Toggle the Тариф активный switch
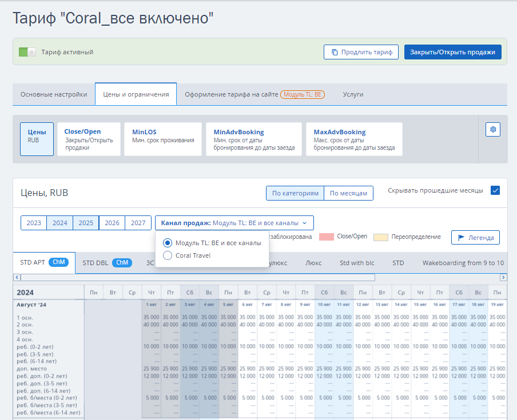 point(27,52)
